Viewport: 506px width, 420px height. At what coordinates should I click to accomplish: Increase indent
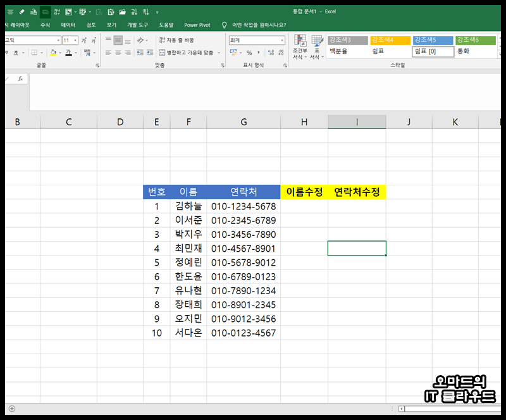[150, 52]
